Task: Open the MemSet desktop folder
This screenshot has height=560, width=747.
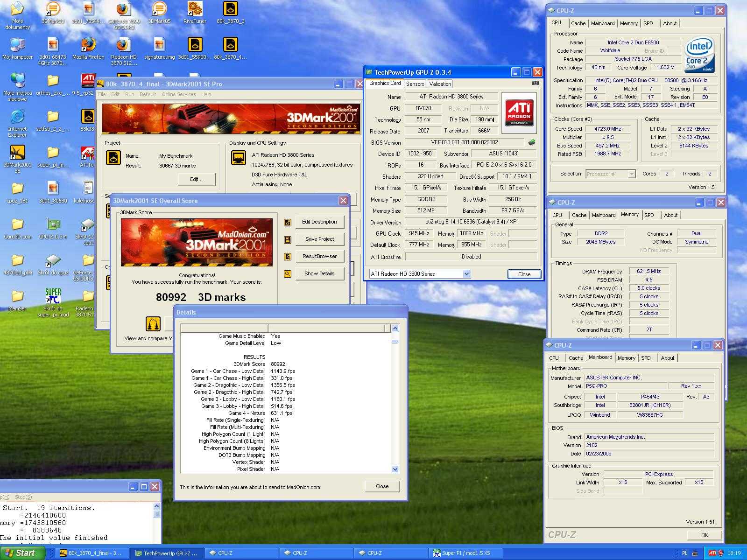Action: tap(17, 300)
